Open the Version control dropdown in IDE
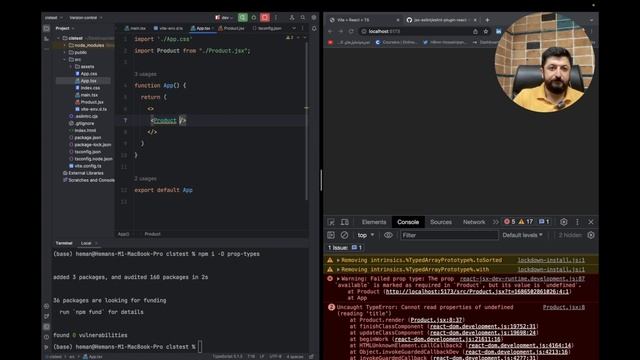 [x=86, y=18]
